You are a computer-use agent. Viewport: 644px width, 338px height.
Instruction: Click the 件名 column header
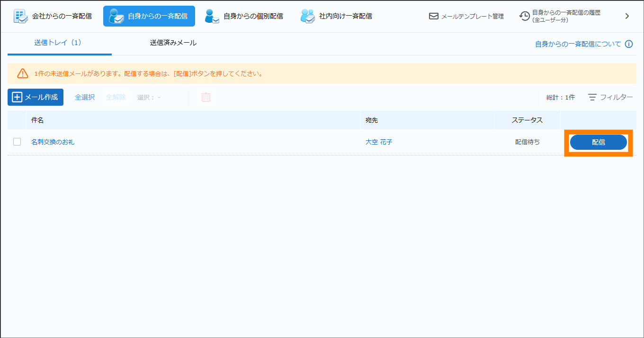click(x=37, y=120)
